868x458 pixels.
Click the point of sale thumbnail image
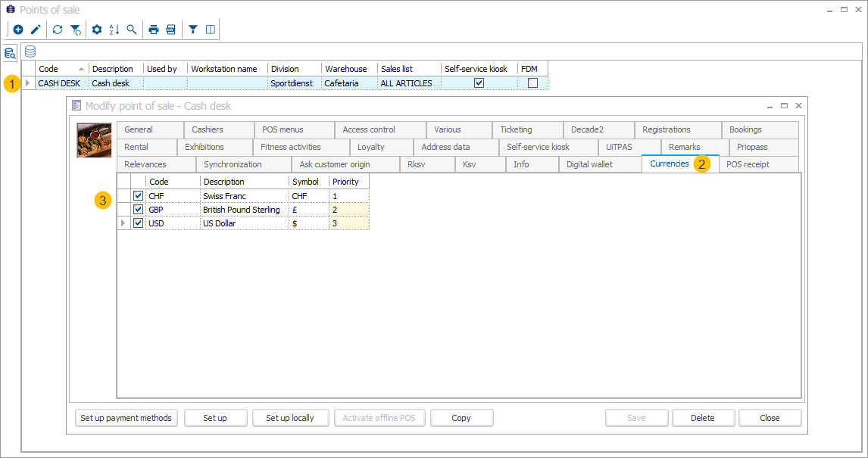[94, 139]
